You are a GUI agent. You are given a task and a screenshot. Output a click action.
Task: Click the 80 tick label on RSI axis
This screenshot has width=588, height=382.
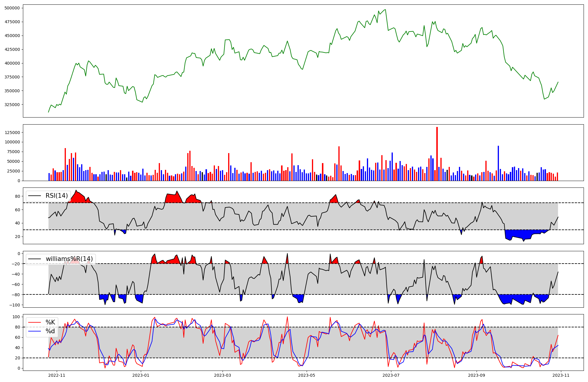18,196
